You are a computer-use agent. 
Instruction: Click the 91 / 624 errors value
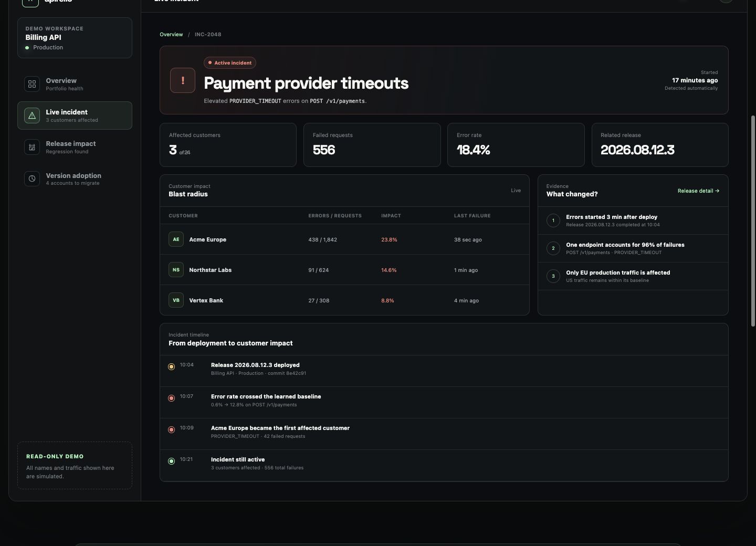click(x=319, y=270)
